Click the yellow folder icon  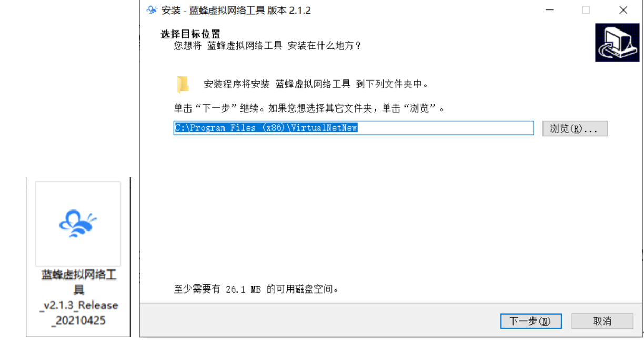pos(183,84)
